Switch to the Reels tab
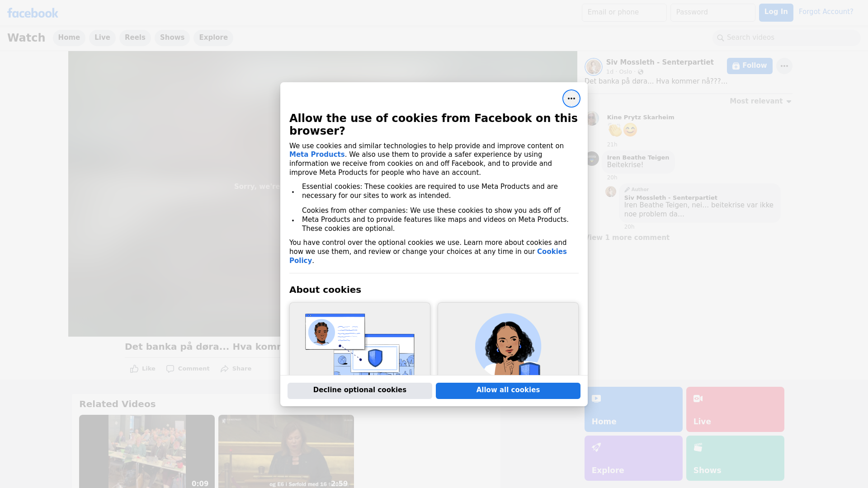This screenshot has height=488, width=868. pos(135,38)
